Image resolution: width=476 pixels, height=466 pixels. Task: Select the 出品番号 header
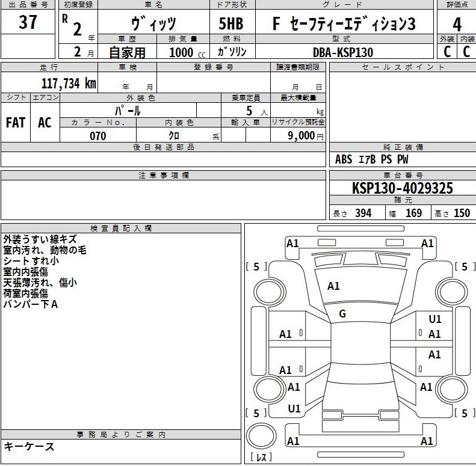point(28,5)
